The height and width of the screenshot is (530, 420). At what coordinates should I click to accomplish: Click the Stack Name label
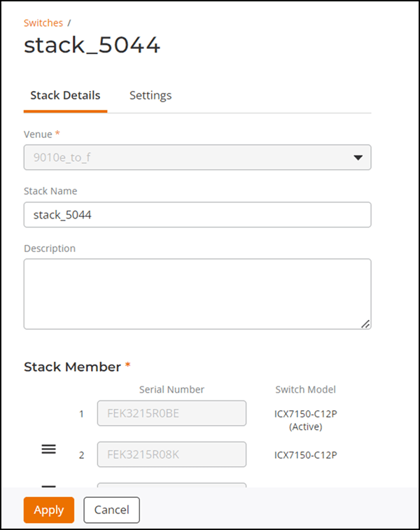[x=50, y=191]
